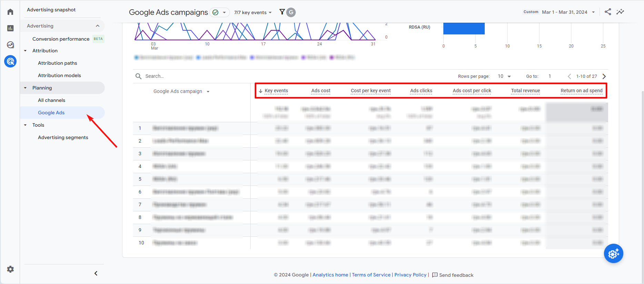Click the blue RDSA (RU) bar

(x=464, y=28)
